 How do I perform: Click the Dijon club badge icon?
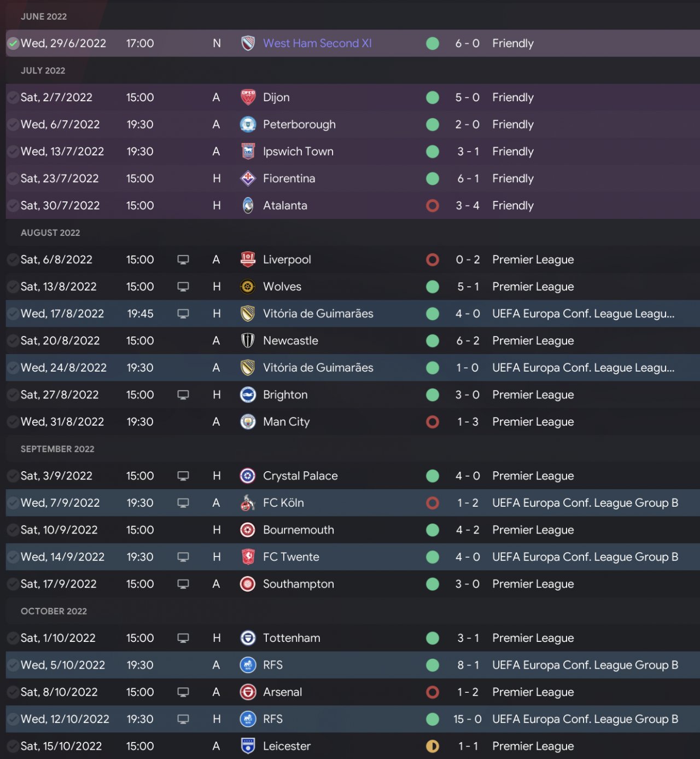click(248, 97)
